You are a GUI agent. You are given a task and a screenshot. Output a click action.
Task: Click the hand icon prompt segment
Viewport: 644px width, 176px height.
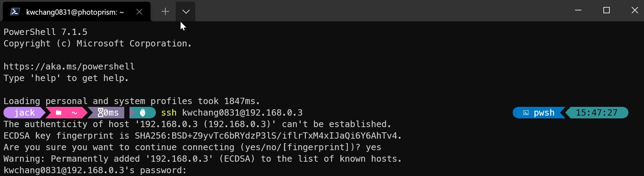coord(143,113)
